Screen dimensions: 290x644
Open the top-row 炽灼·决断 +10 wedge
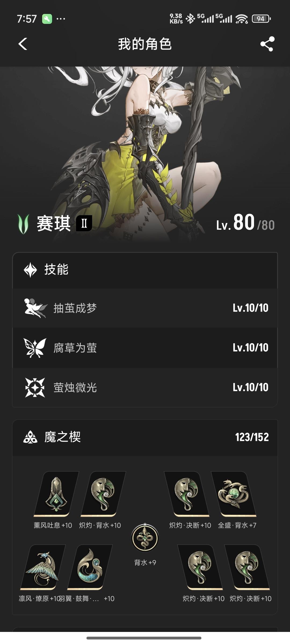[x=186, y=494]
